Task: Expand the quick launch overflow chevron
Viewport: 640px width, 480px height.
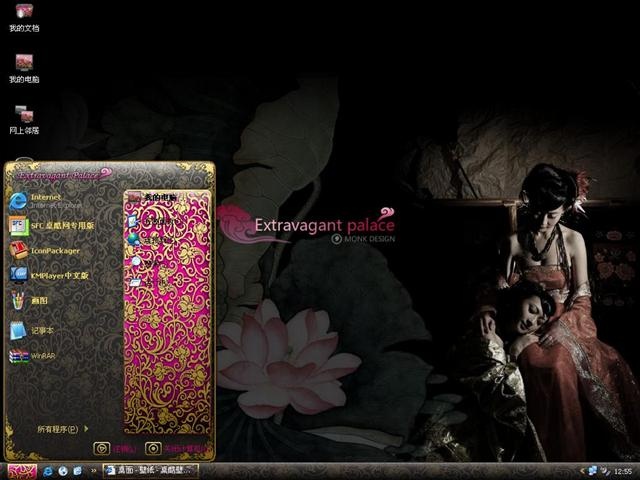Action: [93, 471]
